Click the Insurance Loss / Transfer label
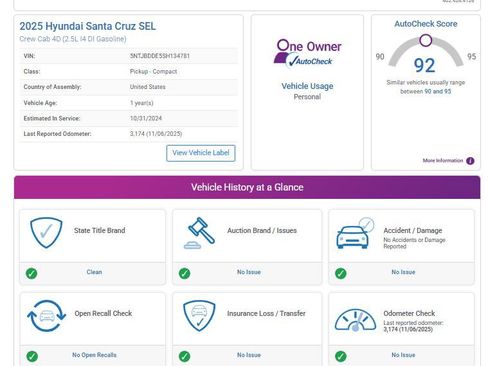The width and height of the screenshot is (488, 366). [266, 313]
